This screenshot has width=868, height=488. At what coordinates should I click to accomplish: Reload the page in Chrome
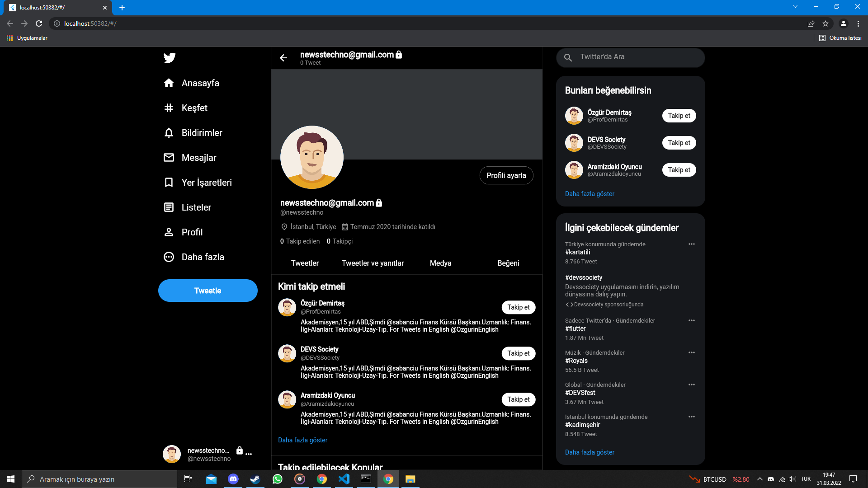point(39,23)
